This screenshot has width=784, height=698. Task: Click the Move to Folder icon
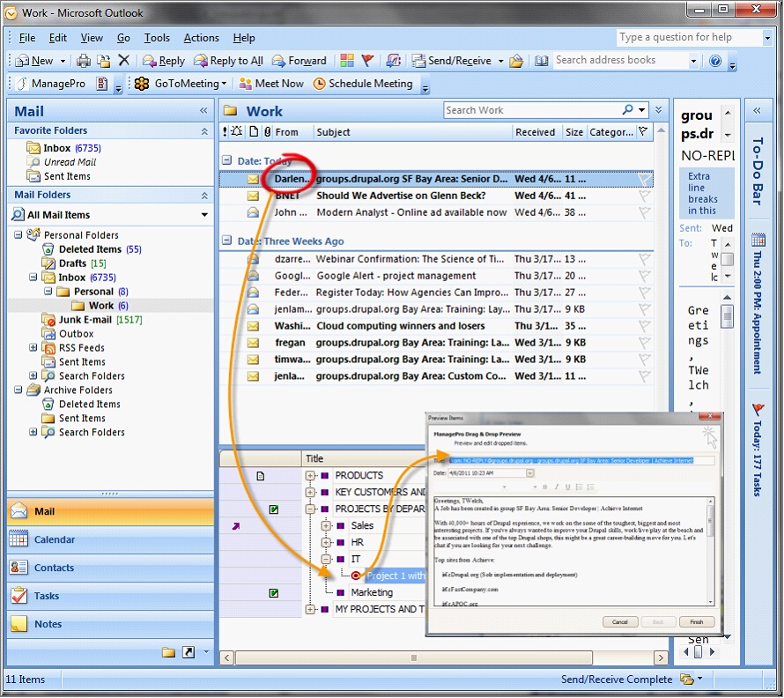point(103,61)
